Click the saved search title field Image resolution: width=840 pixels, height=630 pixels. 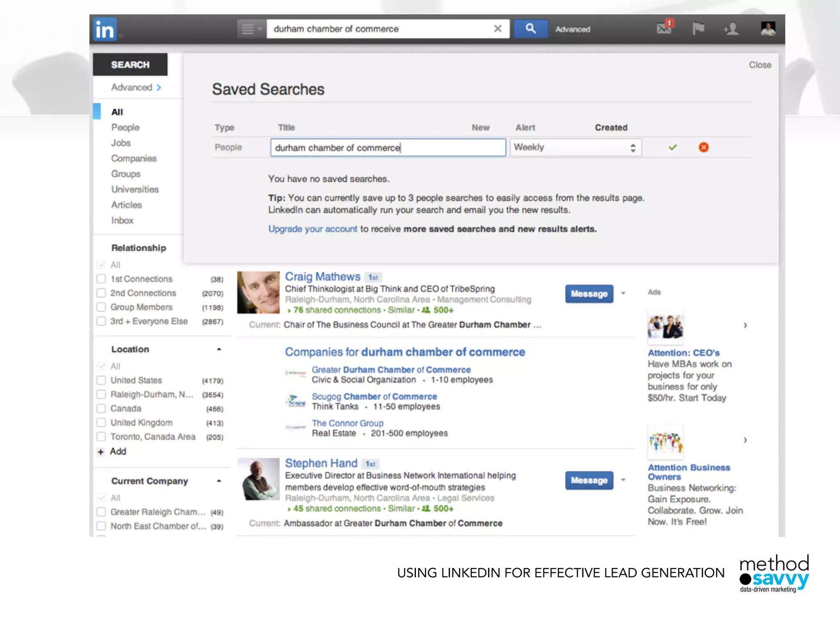point(388,147)
